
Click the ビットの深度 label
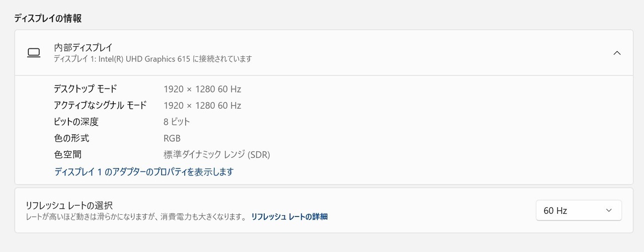(x=76, y=121)
